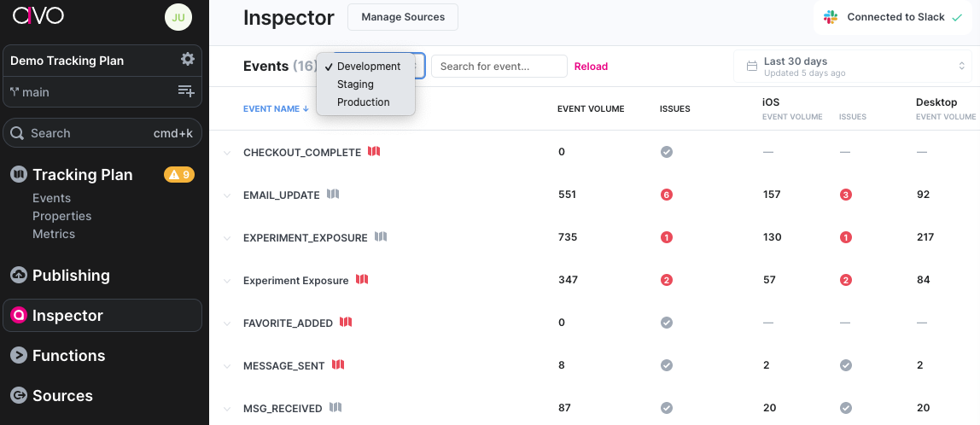The height and width of the screenshot is (425, 980).
Task: Click the red map icon beside CHECKOUT_COMPLETE
Action: (374, 151)
